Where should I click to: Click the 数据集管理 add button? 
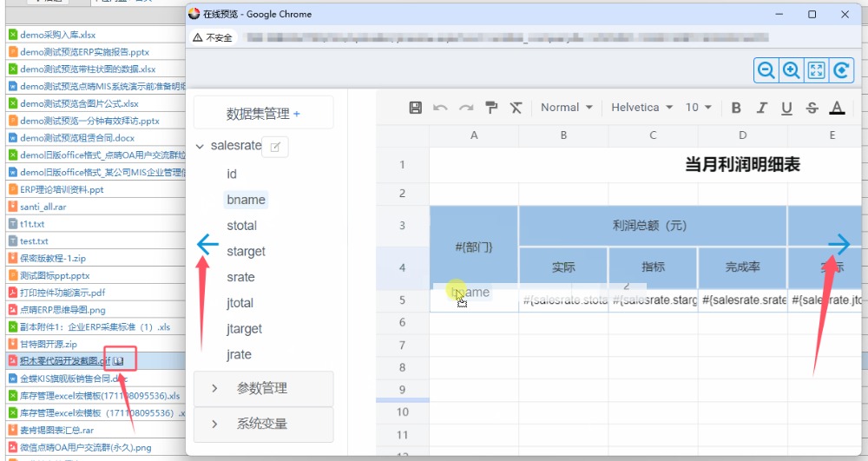tap(297, 114)
